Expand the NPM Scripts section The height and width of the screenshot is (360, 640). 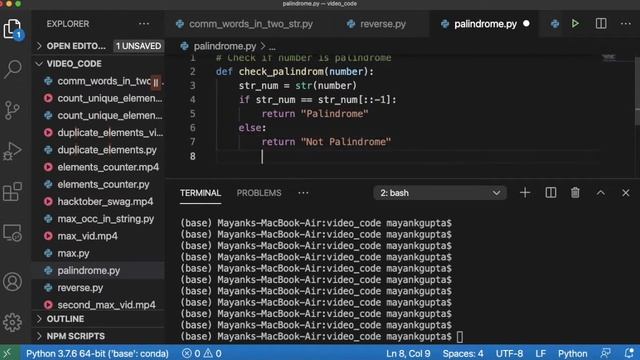98,336
